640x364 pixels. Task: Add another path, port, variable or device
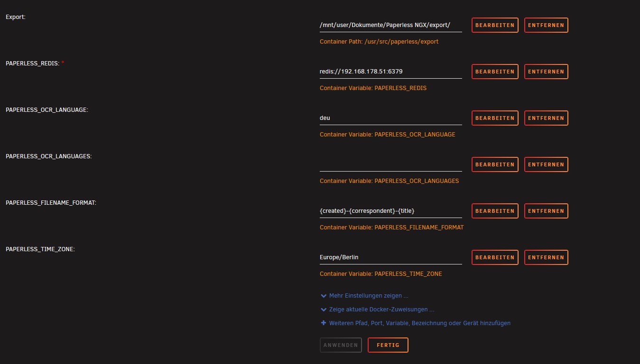419,323
